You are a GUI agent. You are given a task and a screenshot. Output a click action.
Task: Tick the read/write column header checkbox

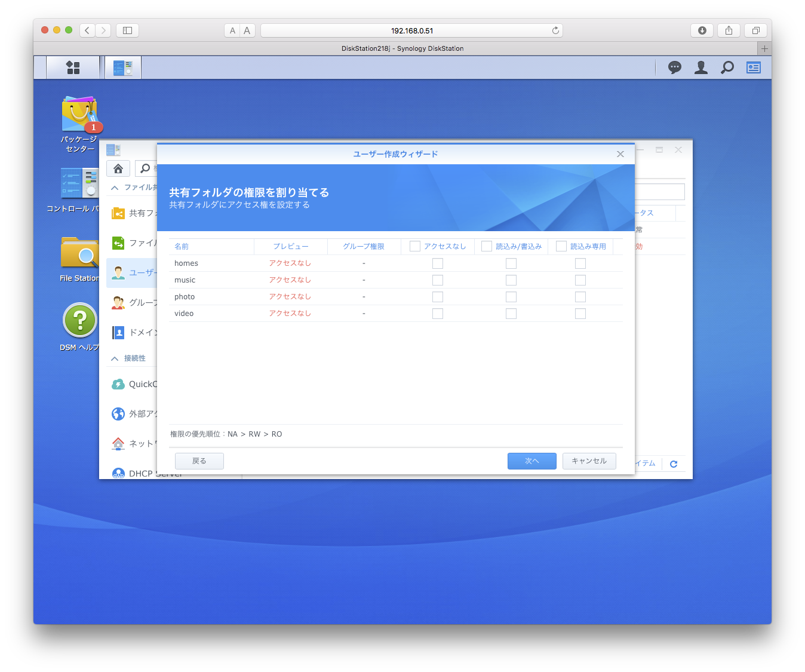pyautogui.click(x=487, y=246)
